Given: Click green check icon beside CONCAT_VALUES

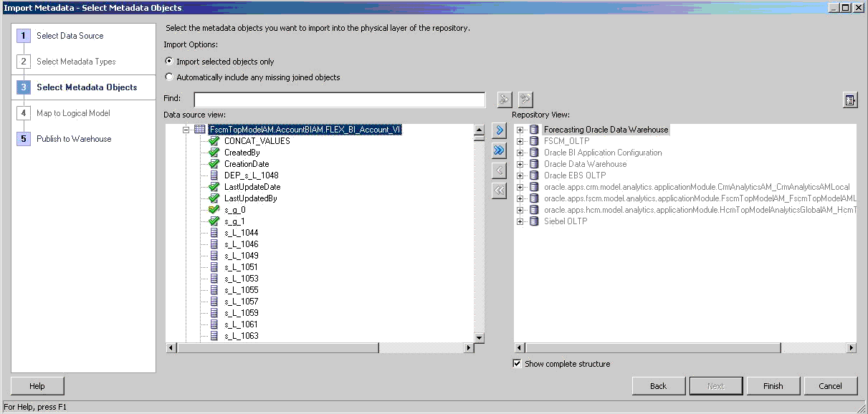Looking at the screenshot, I should click(x=214, y=141).
